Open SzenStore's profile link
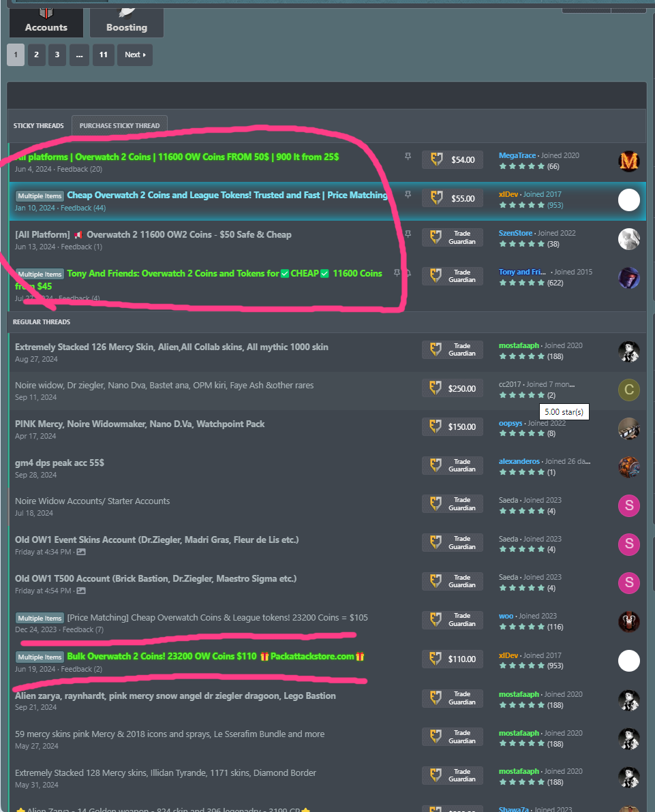 point(515,233)
